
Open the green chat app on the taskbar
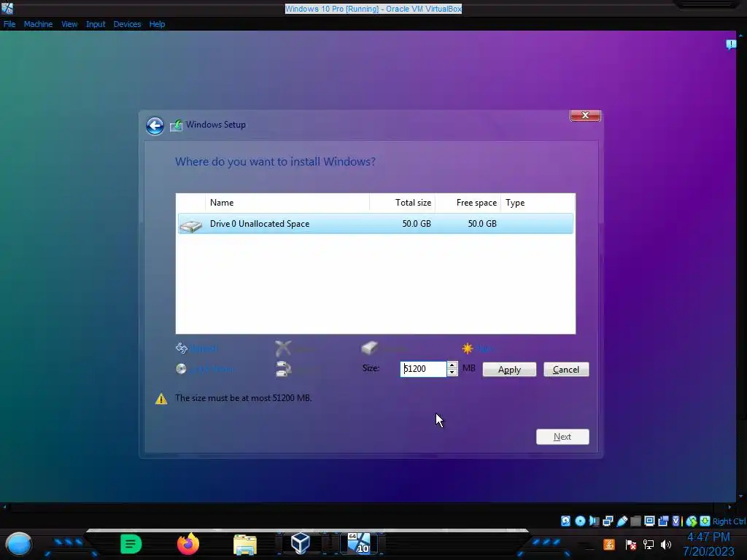coord(131,544)
